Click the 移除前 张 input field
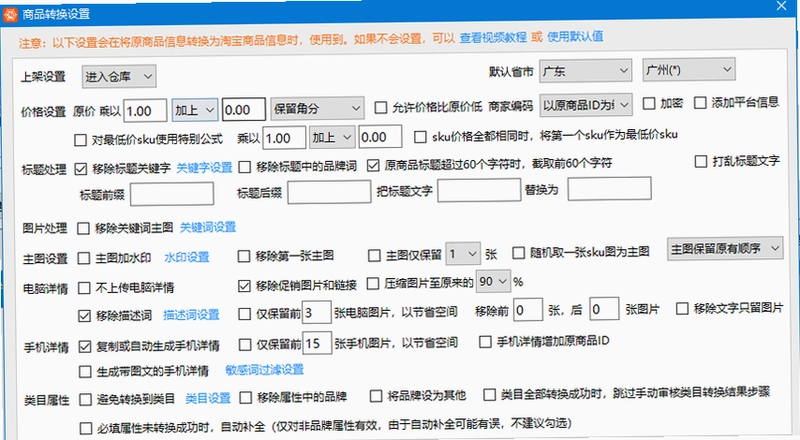Image resolution: width=800 pixels, height=440 pixels. [528, 310]
